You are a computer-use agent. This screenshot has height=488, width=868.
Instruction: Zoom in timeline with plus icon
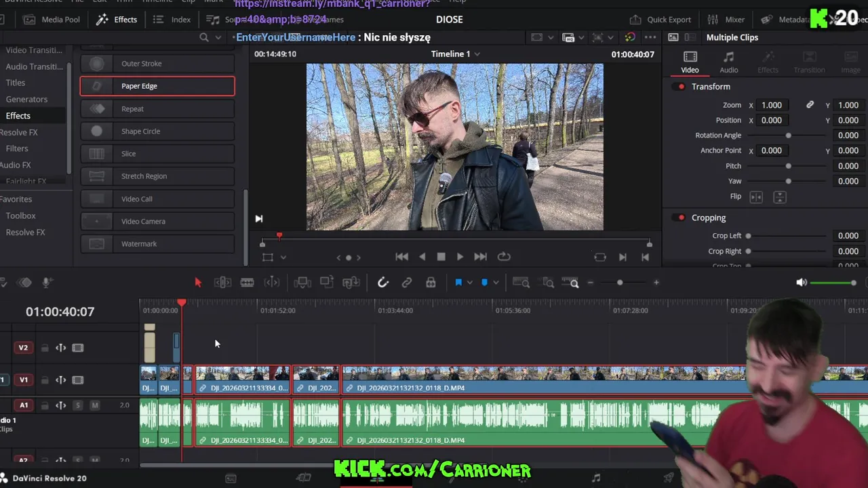pos(656,283)
